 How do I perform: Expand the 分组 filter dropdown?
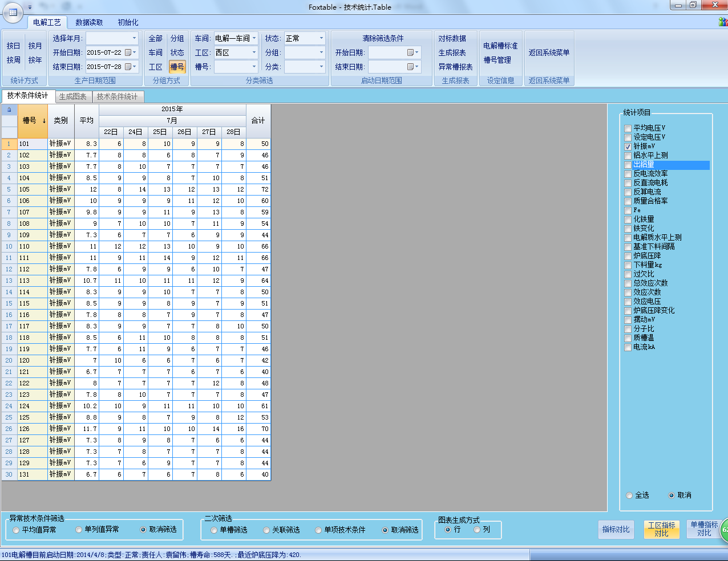click(x=321, y=52)
